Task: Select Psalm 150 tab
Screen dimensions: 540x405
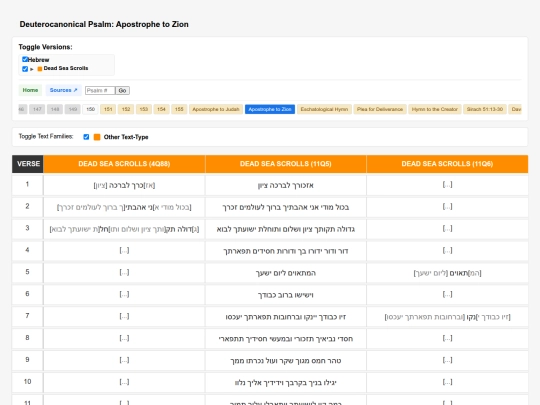Action: click(x=91, y=109)
